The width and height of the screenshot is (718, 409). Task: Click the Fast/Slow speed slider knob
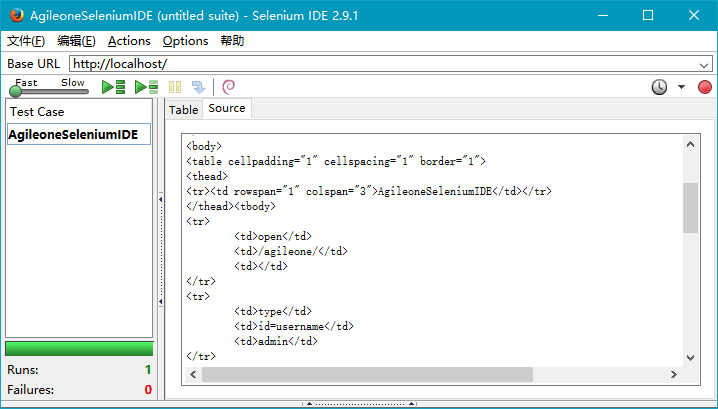coord(16,91)
